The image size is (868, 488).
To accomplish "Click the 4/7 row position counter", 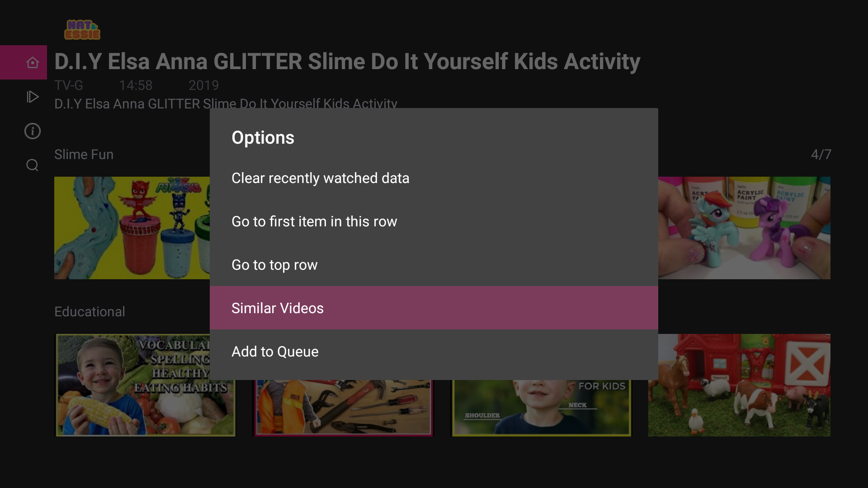I will 821,155.
